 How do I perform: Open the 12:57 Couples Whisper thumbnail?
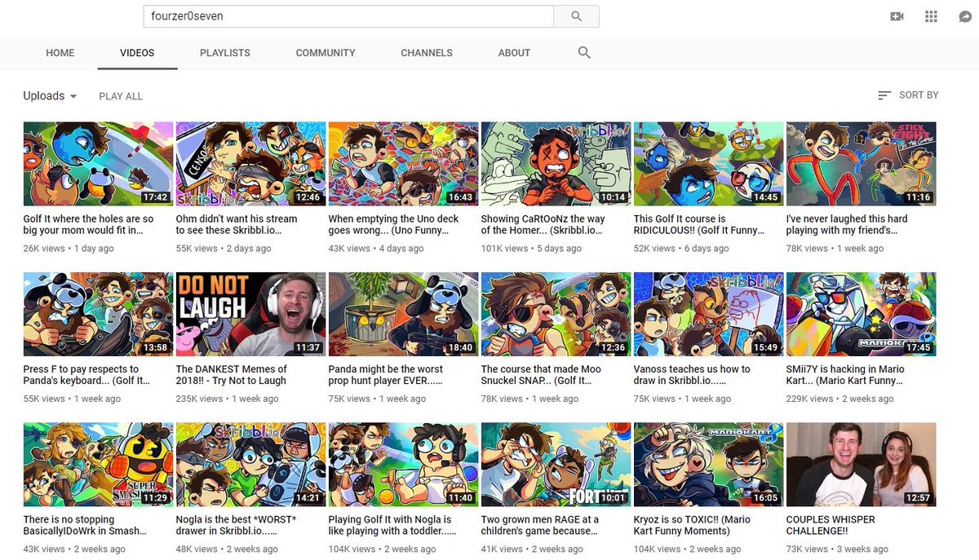pyautogui.click(x=861, y=465)
